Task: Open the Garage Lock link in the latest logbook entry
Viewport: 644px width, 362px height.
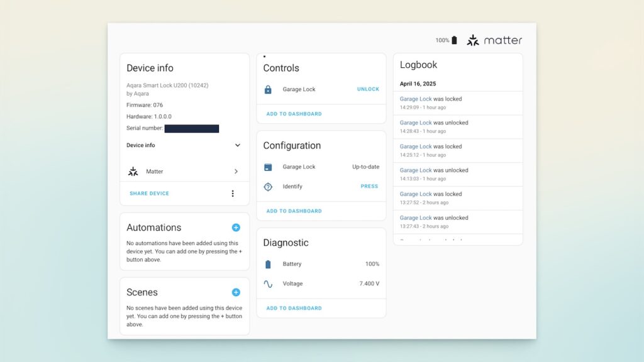Action: click(x=415, y=99)
